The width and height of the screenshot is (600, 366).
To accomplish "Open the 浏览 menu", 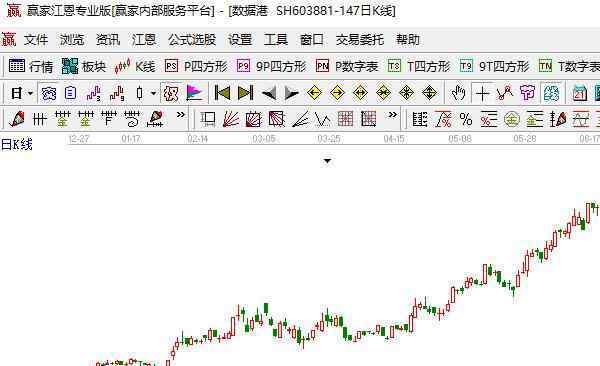I will 72,40.
